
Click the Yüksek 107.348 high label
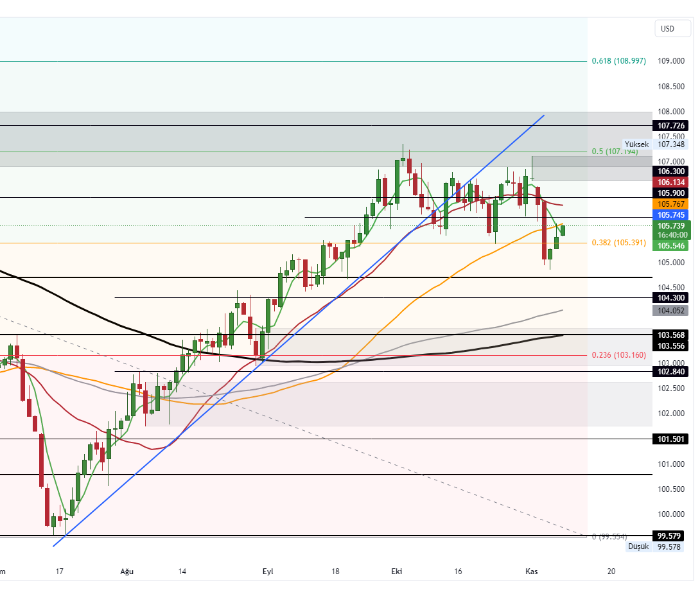[655, 144]
